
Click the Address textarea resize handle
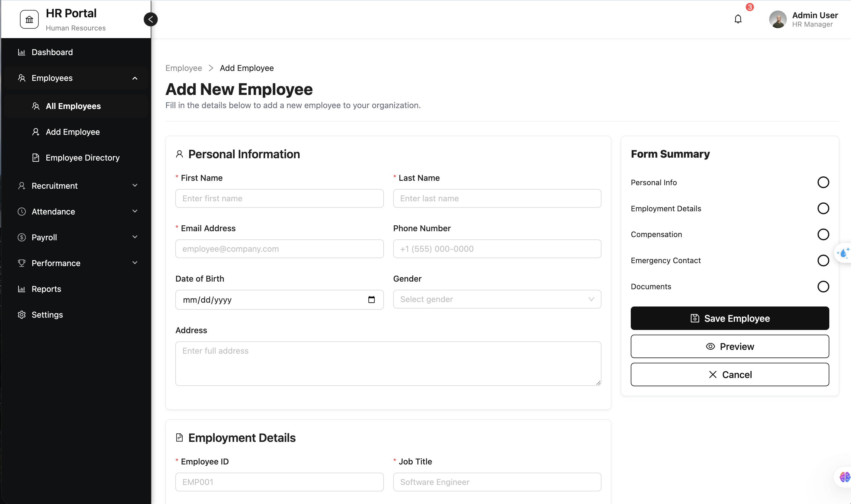pyautogui.click(x=598, y=382)
